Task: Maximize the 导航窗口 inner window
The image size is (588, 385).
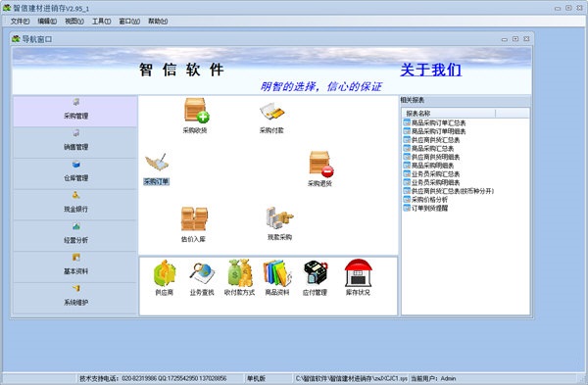Action: tap(515, 39)
